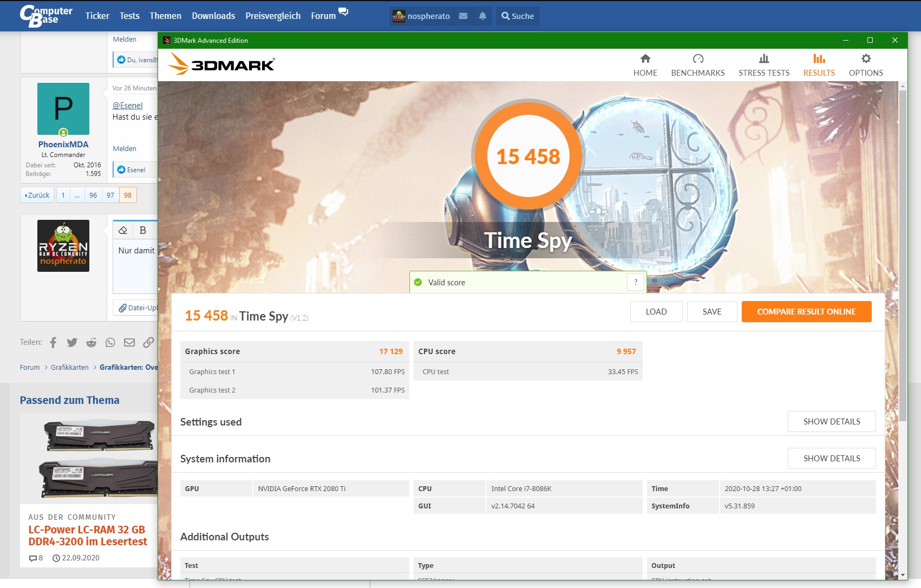Click the pagination ellipsis button
This screenshot has width=921, height=588.
pyautogui.click(x=77, y=195)
